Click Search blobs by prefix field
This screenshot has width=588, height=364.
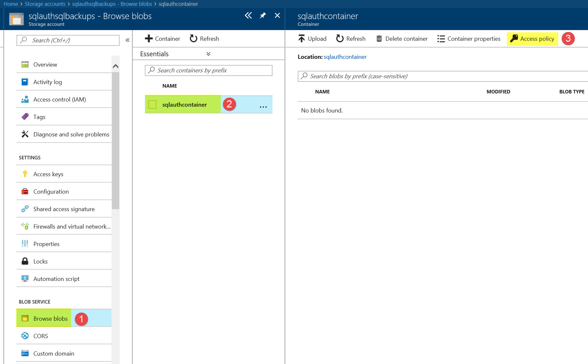443,76
